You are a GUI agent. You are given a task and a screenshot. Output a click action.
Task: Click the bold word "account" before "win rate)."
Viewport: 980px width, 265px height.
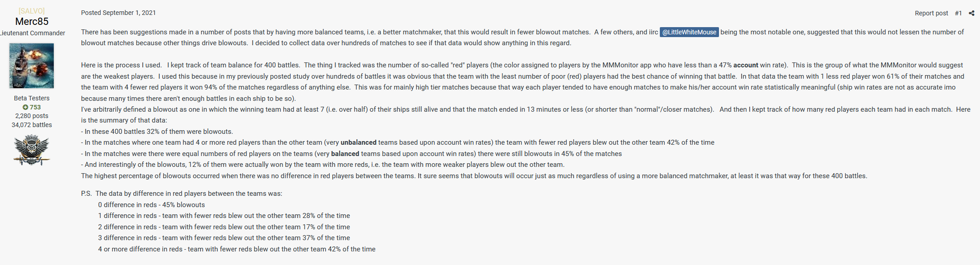(x=746, y=65)
